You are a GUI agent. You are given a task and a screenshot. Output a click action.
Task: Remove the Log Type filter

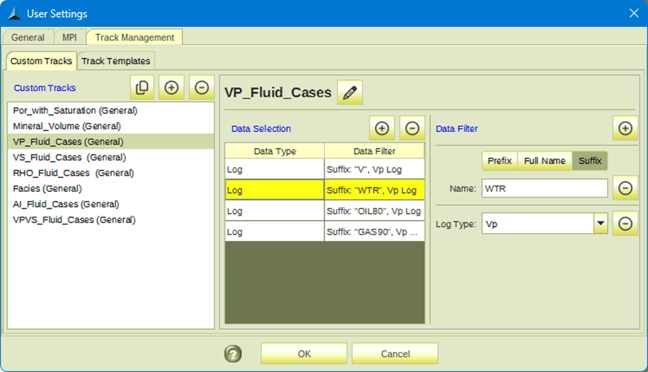pyautogui.click(x=625, y=224)
